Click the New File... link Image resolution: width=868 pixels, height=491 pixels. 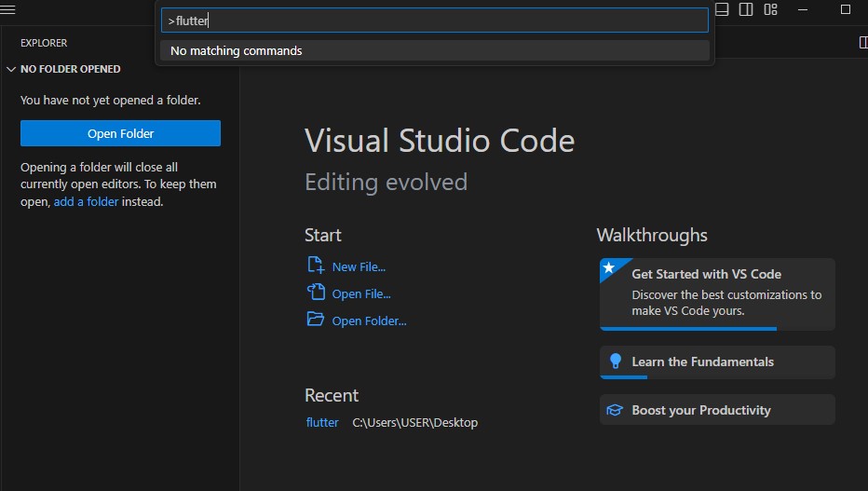[359, 266]
